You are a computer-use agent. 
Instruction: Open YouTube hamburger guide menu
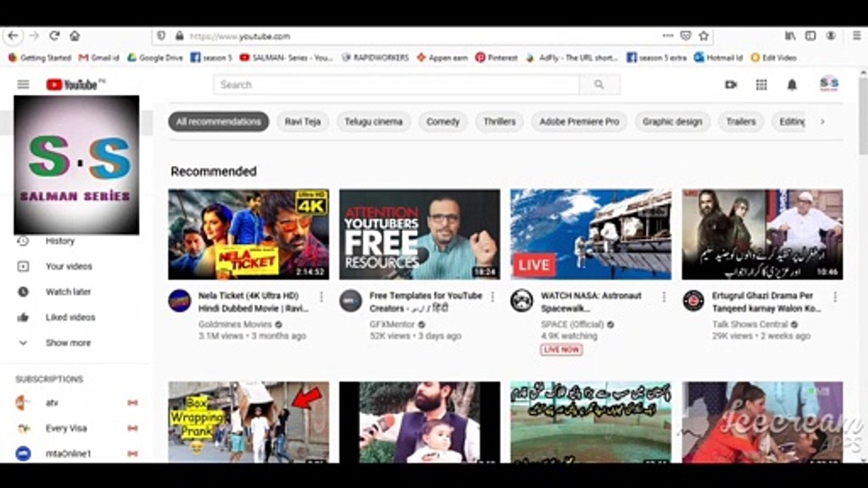point(23,85)
